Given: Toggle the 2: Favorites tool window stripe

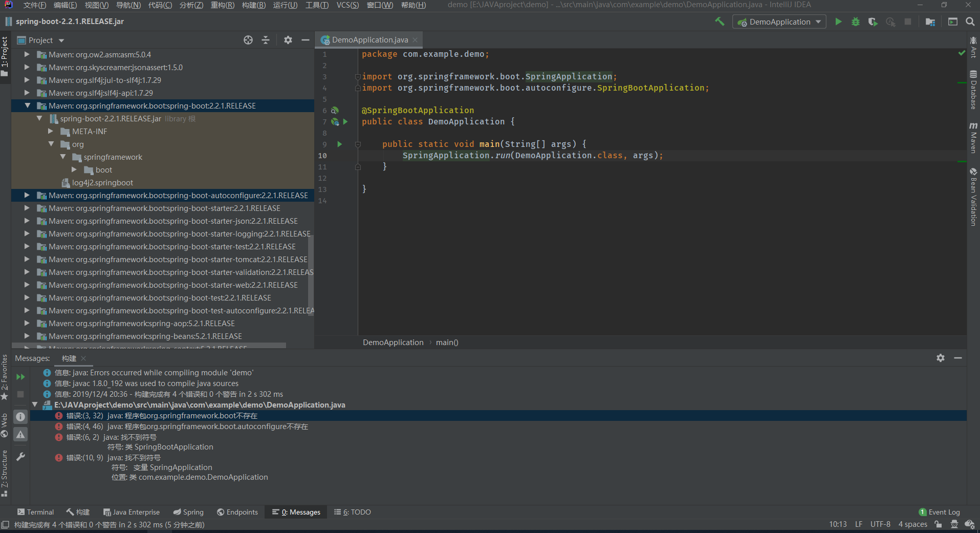Looking at the screenshot, I should click(x=5, y=378).
